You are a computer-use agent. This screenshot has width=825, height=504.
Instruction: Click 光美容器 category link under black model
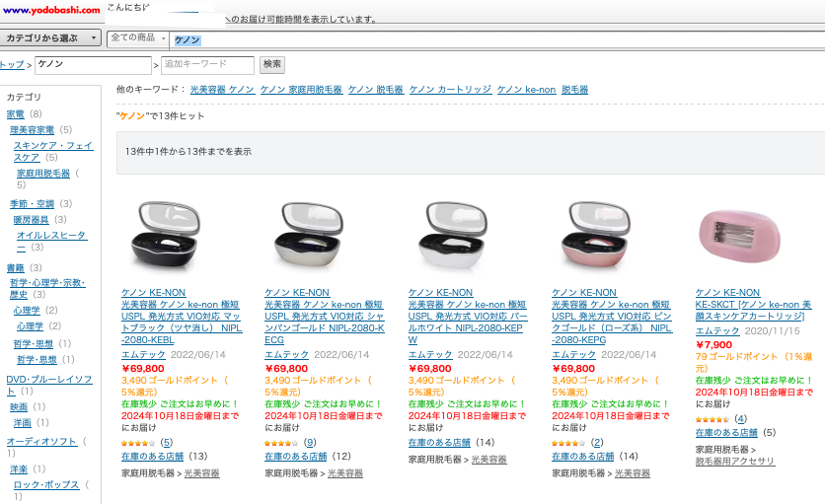point(201,473)
